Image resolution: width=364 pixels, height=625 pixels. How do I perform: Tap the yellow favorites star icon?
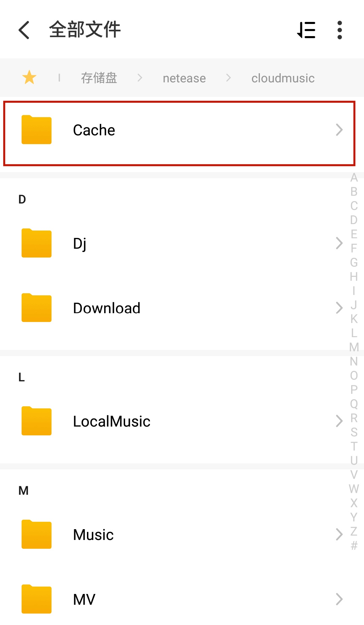(x=29, y=78)
